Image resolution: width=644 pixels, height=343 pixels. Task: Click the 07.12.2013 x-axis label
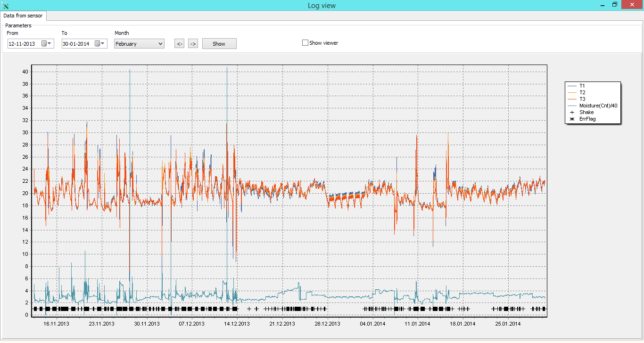[192, 324]
